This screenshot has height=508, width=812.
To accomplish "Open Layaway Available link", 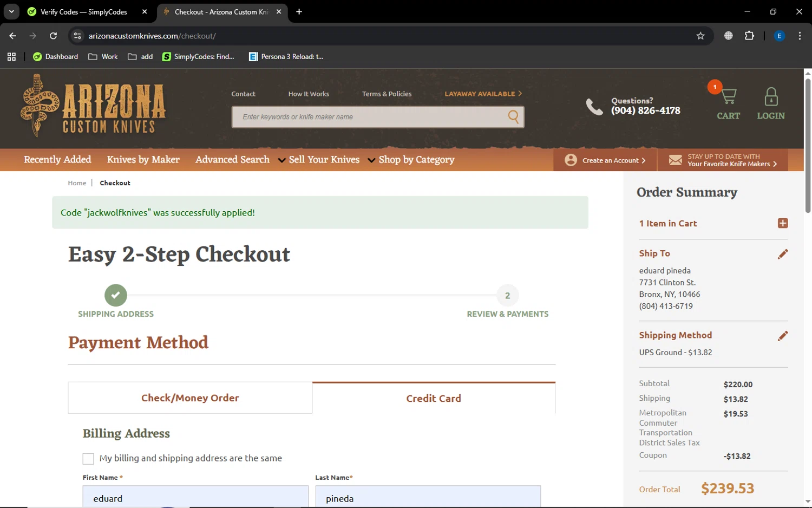I will pos(483,94).
